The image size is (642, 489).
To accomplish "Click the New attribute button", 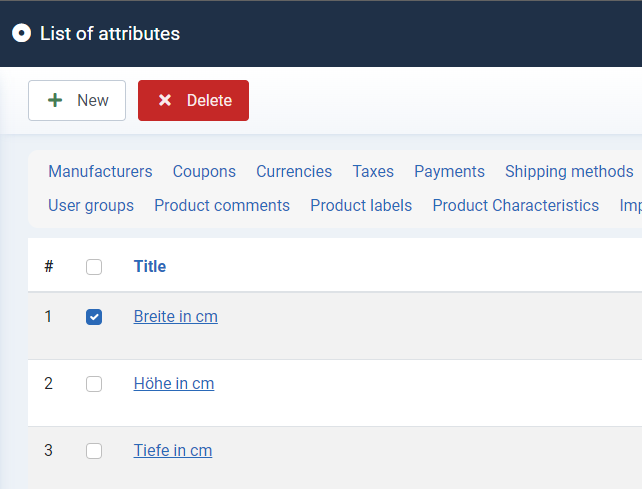I will click(x=77, y=100).
